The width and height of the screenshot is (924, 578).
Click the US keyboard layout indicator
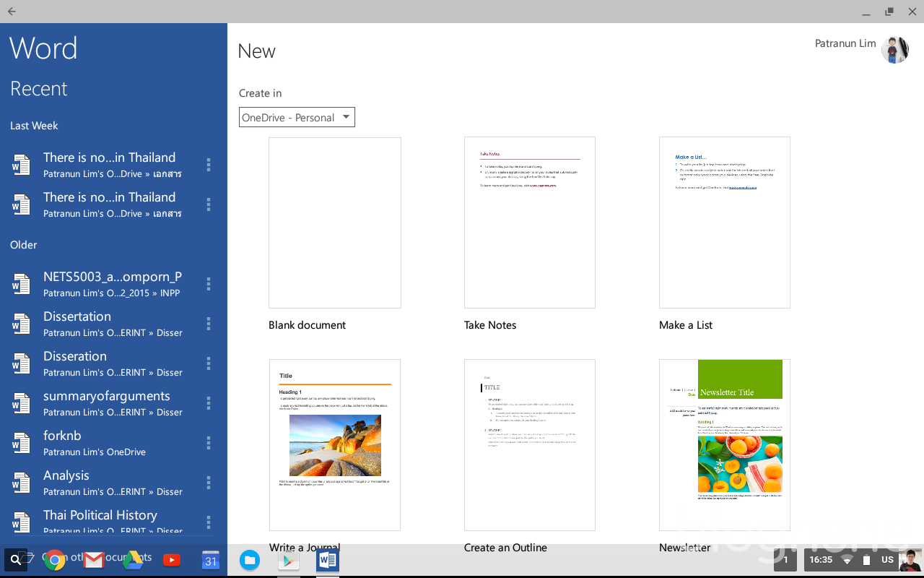(887, 560)
